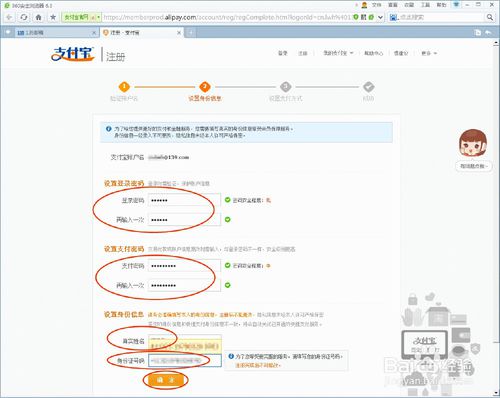500x398 pixels.
Task: Click the login password 再输入一次 field
Action: click(184, 220)
